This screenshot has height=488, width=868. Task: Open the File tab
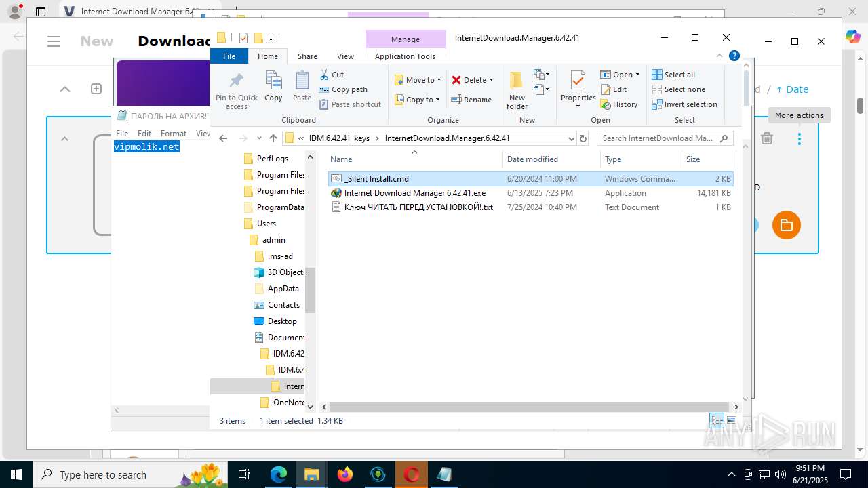(229, 56)
